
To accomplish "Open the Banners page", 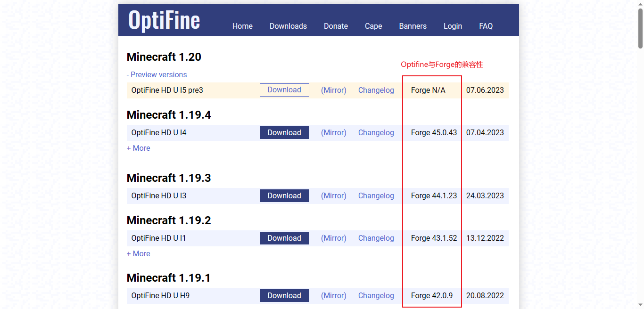I will 413,26.
